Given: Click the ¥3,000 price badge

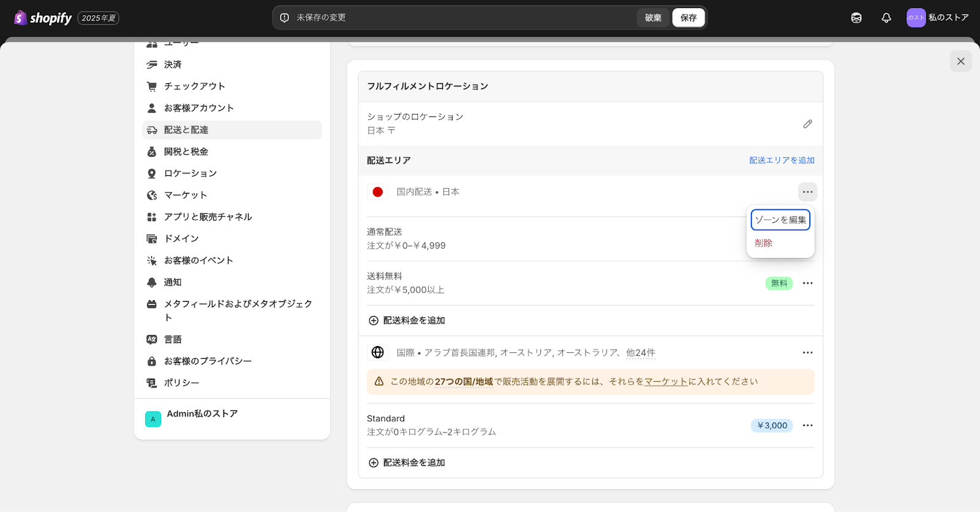Looking at the screenshot, I should 772,426.
